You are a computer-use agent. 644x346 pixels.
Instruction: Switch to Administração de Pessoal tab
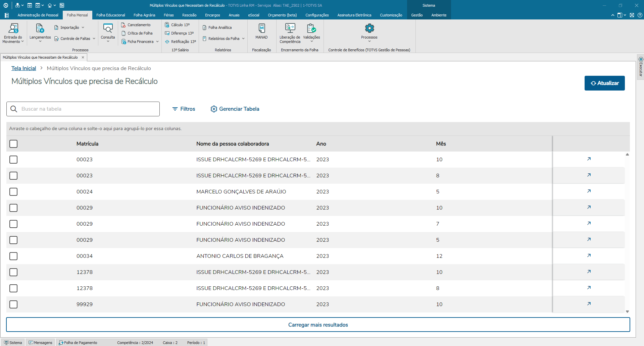pyautogui.click(x=38, y=15)
